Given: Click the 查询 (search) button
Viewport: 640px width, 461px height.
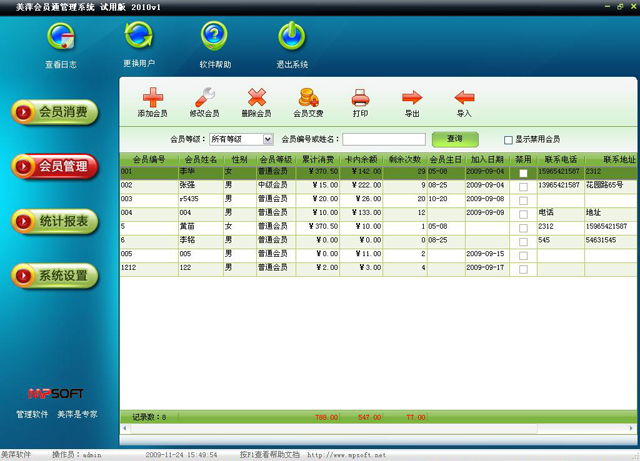Looking at the screenshot, I should pos(455,139).
